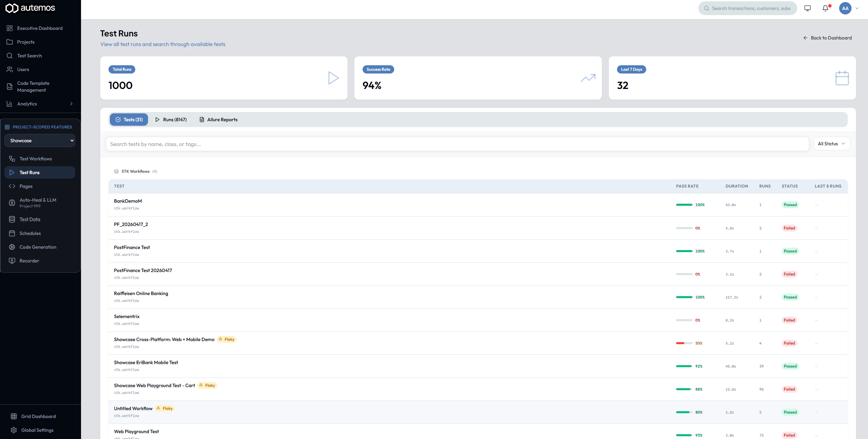Image resolution: width=868 pixels, height=439 pixels.
Task: Click the Analytics bar chart icon
Action: pos(10,104)
